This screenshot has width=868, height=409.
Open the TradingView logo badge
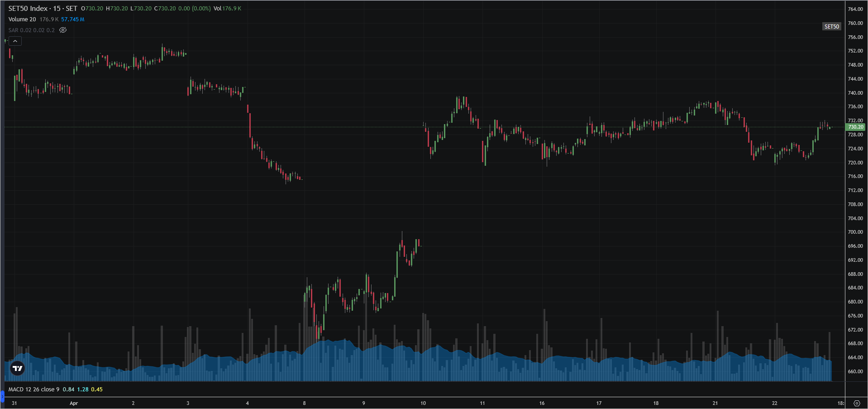coord(18,368)
